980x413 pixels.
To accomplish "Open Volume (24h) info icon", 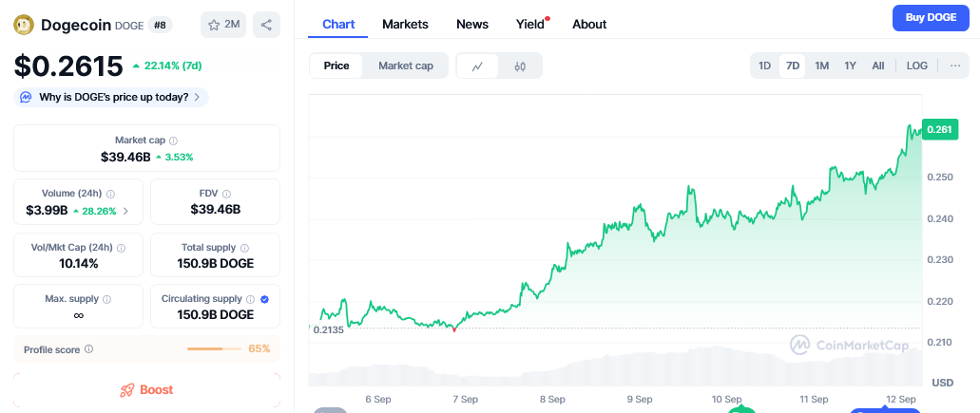I will (110, 194).
